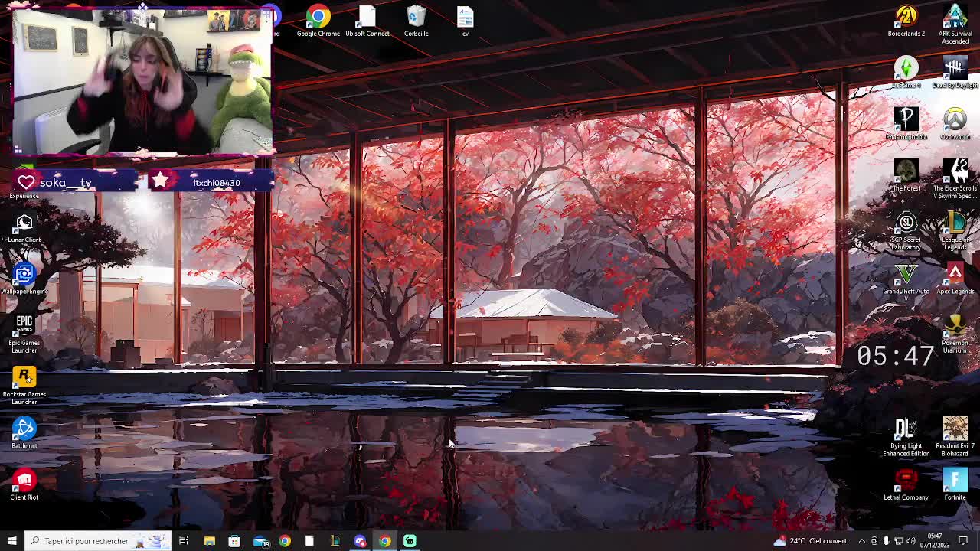
Task: Launch Pokemon Uranium desktop shortcut
Action: 955,334
